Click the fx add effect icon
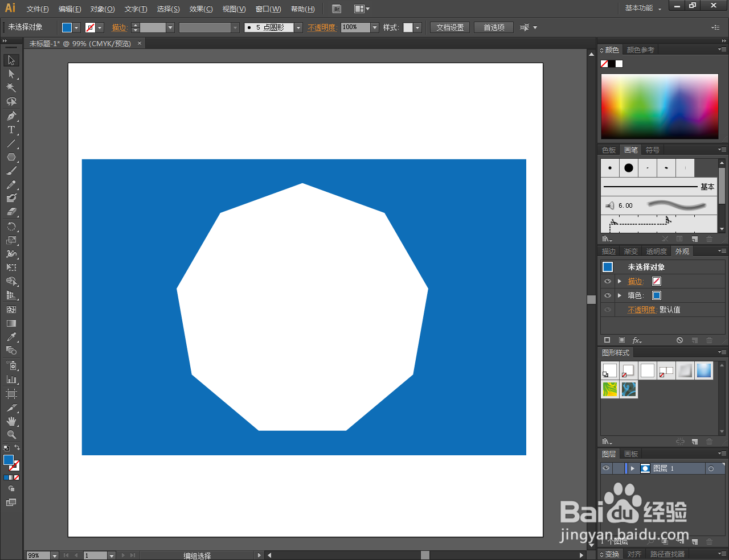This screenshot has width=729, height=560. coord(637,340)
